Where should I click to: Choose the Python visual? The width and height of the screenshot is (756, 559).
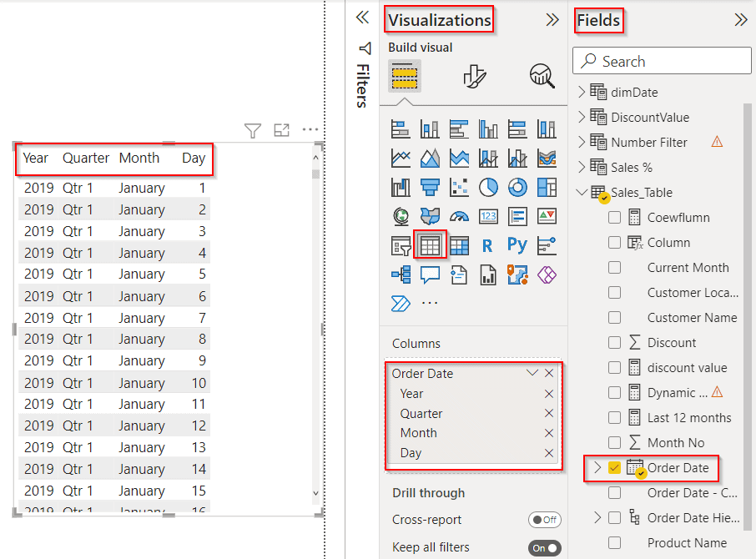point(517,245)
